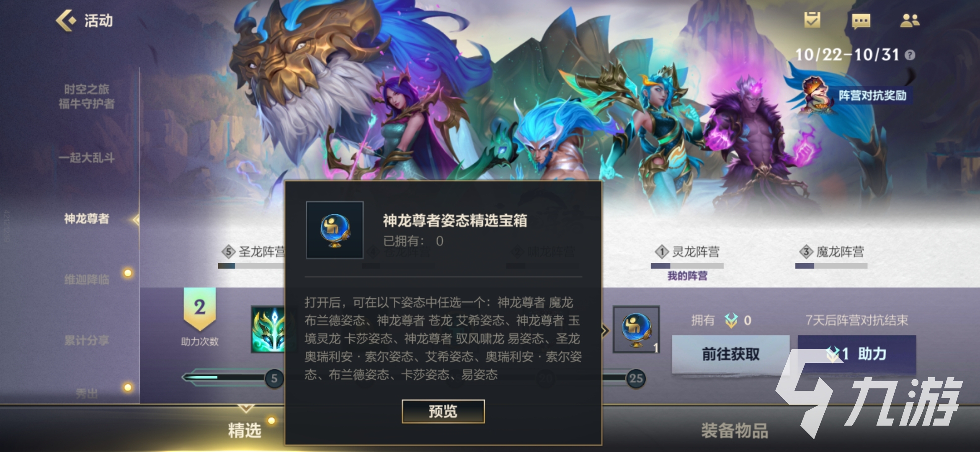Image resolution: width=980 pixels, height=452 pixels.
Task: Select the dragon emblem reward thumbnail
Action: 268,329
